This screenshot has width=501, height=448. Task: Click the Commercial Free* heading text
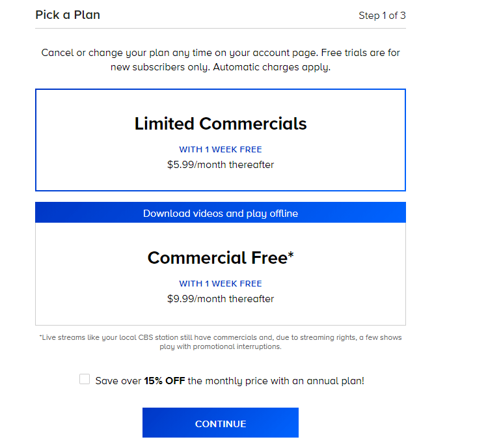click(221, 258)
